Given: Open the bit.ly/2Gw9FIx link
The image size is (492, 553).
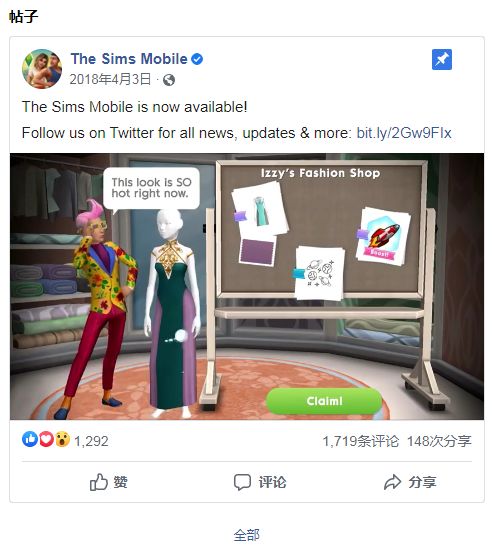Looking at the screenshot, I should 404,133.
